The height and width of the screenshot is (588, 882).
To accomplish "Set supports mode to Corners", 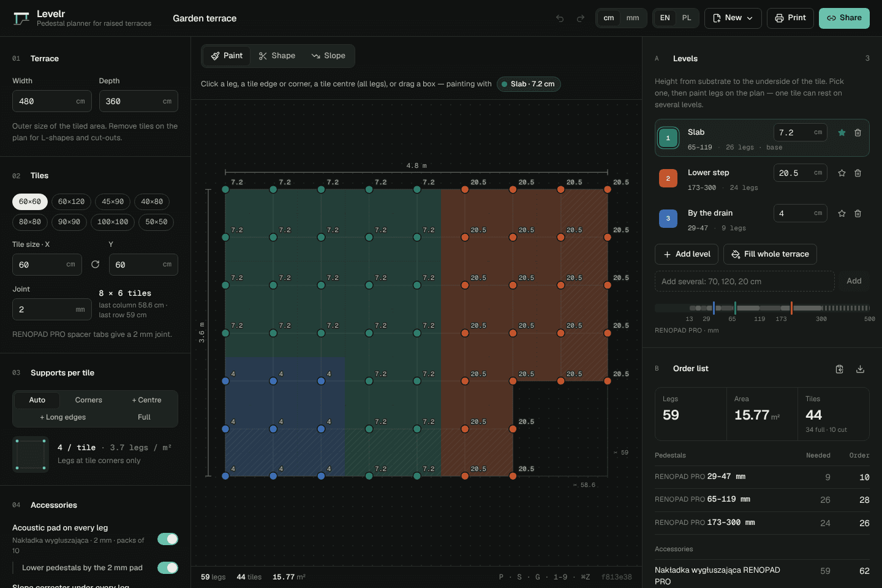I will click(89, 400).
